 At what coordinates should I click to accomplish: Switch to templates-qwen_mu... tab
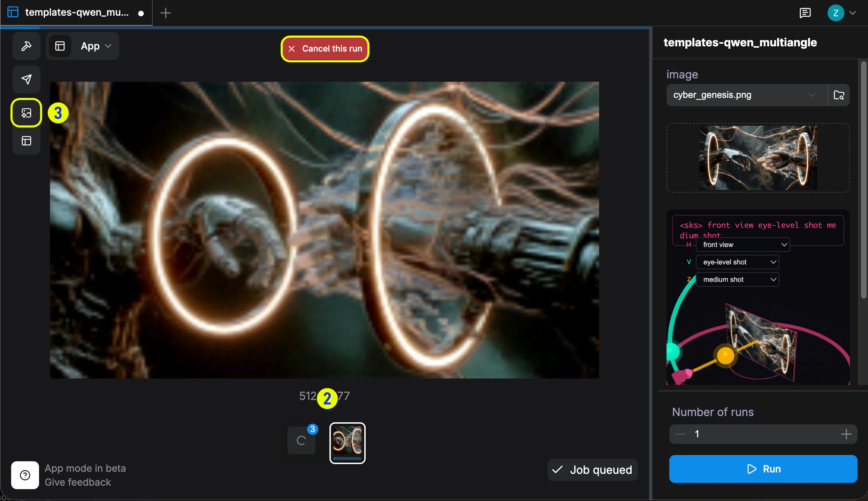click(77, 13)
